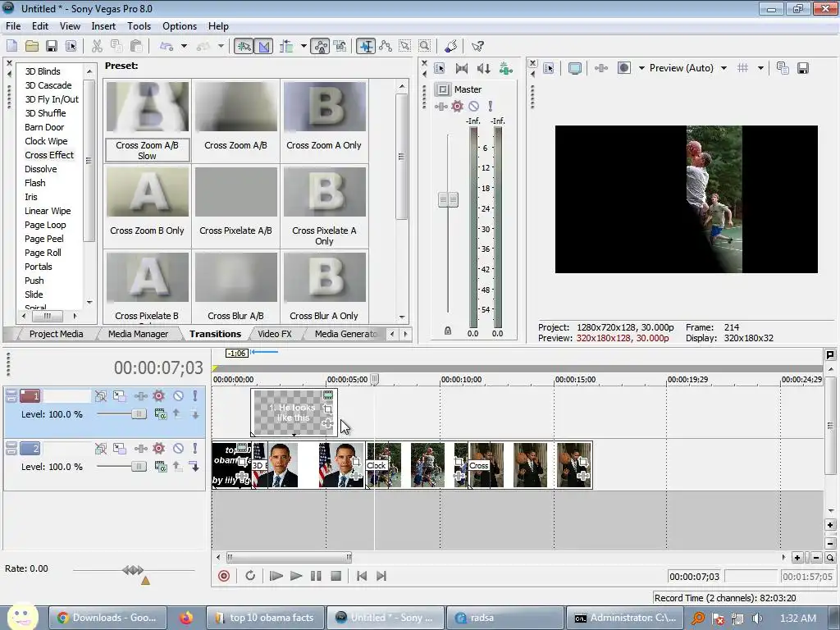Open the Split Screen View dropdown
The height and width of the screenshot is (630, 840).
click(x=641, y=68)
